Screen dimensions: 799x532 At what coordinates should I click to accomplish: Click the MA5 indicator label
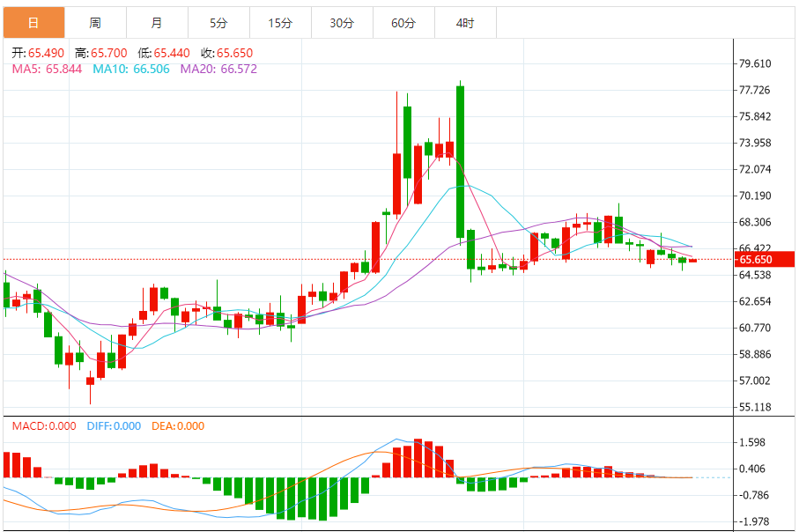47,70
